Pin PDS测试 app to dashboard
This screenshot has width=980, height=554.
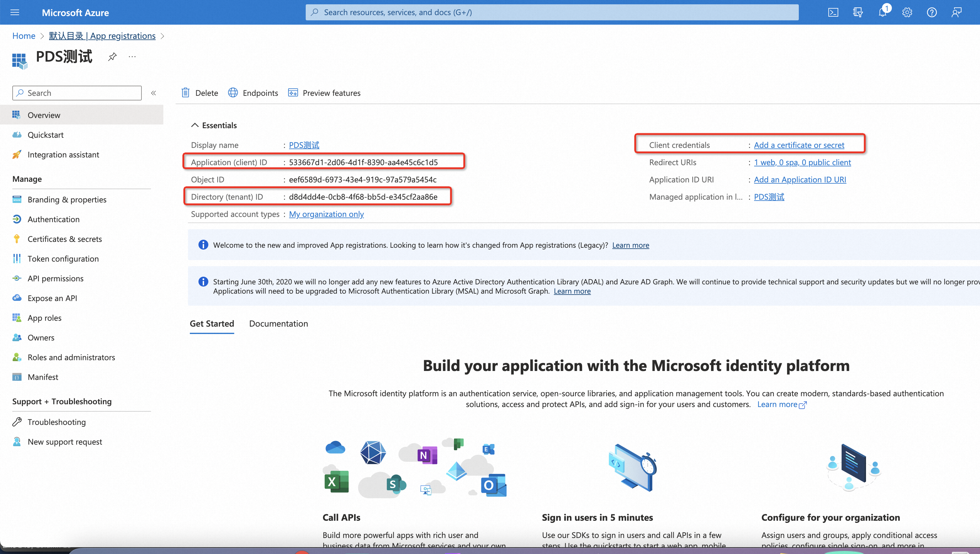click(x=112, y=57)
